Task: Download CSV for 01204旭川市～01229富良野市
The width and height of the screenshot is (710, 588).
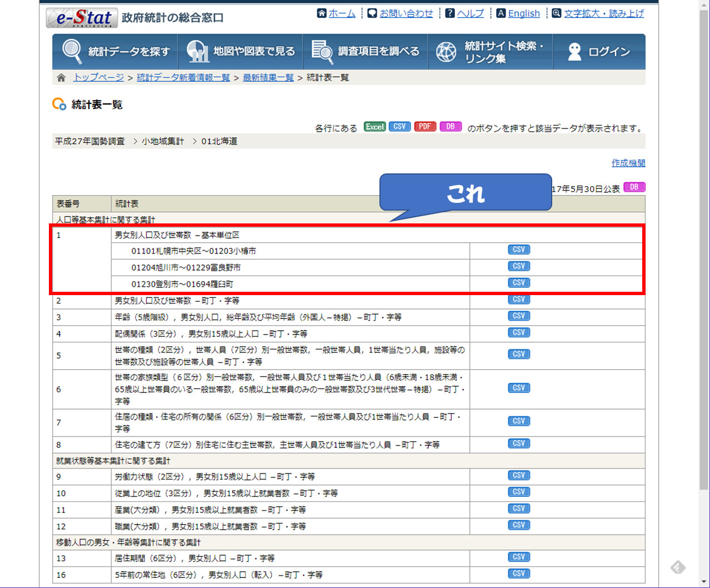Action: click(518, 267)
